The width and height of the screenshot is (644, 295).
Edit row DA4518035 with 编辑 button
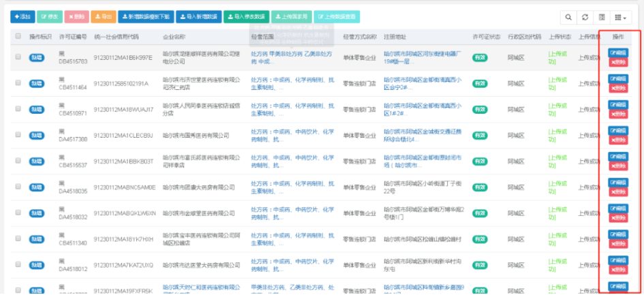tap(618, 183)
